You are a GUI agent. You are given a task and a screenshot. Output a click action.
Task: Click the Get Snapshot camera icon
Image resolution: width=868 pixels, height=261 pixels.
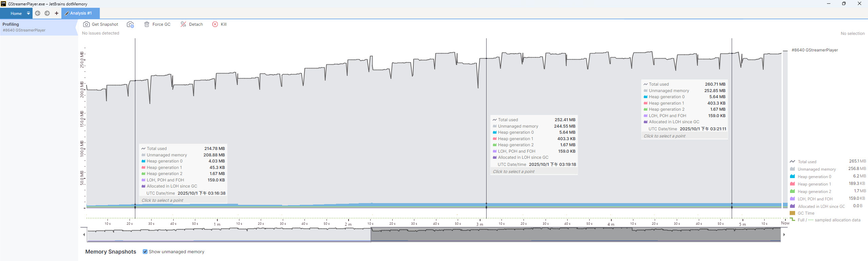[x=86, y=24]
